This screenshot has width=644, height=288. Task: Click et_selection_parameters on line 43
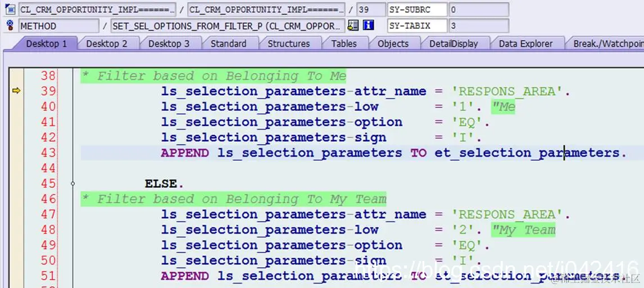(x=527, y=153)
